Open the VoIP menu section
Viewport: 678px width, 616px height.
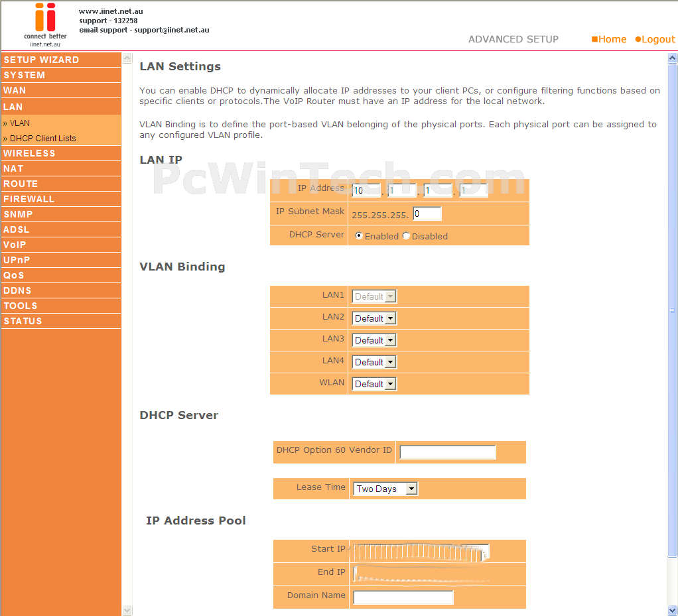pos(61,245)
